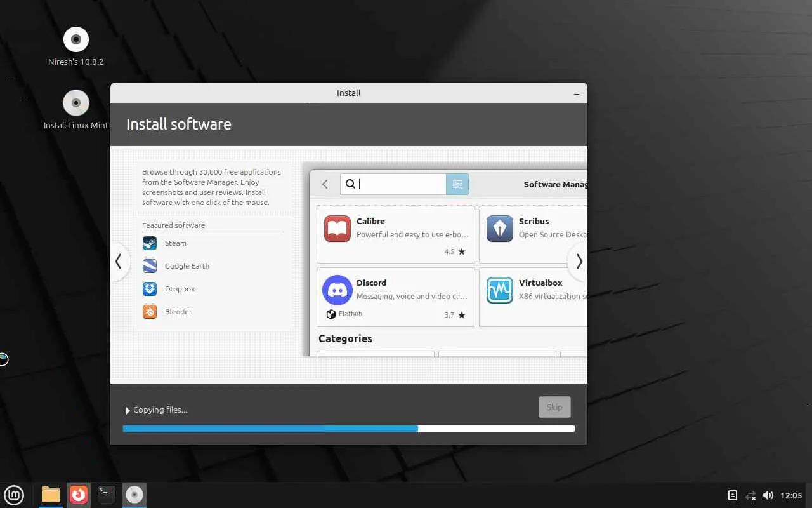Viewport: 812px width, 508px height.
Task: Select the installer disc icon in the taskbar
Action: click(134, 495)
